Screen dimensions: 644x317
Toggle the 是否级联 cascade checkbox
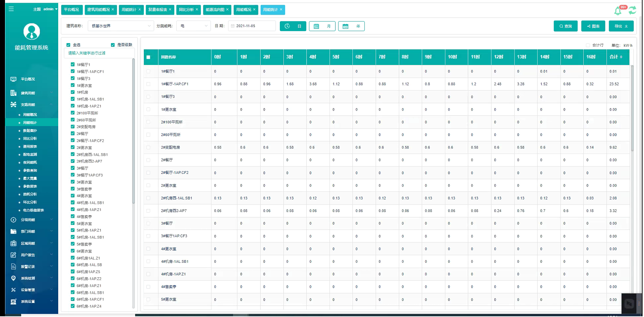point(113,45)
